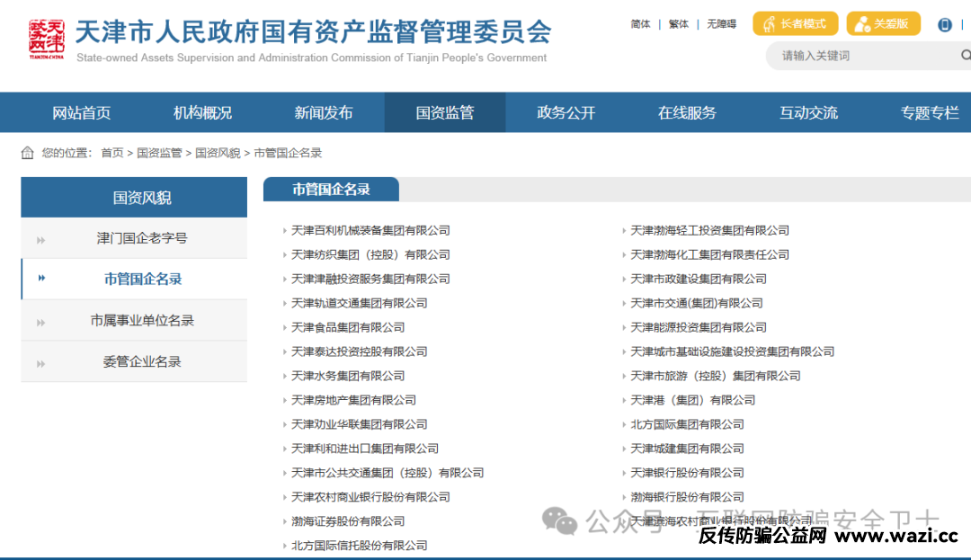This screenshot has width=971, height=560.
Task: Open 天津市旅游（控股）集团有限公司 link
Action: (716, 376)
